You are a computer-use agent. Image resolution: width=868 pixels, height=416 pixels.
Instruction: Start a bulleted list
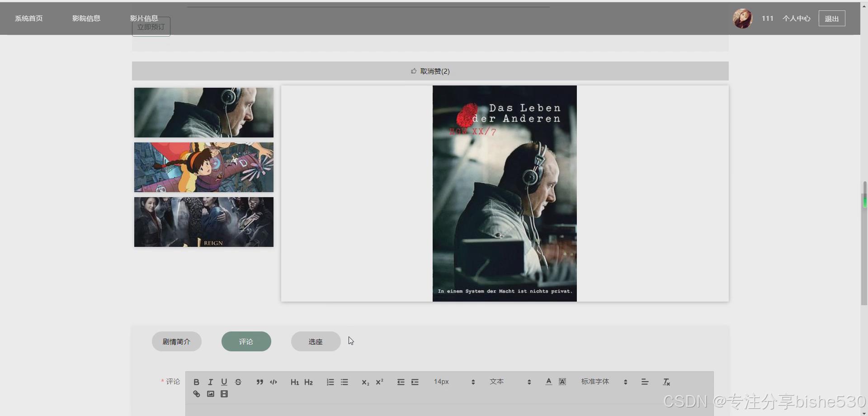click(x=344, y=382)
